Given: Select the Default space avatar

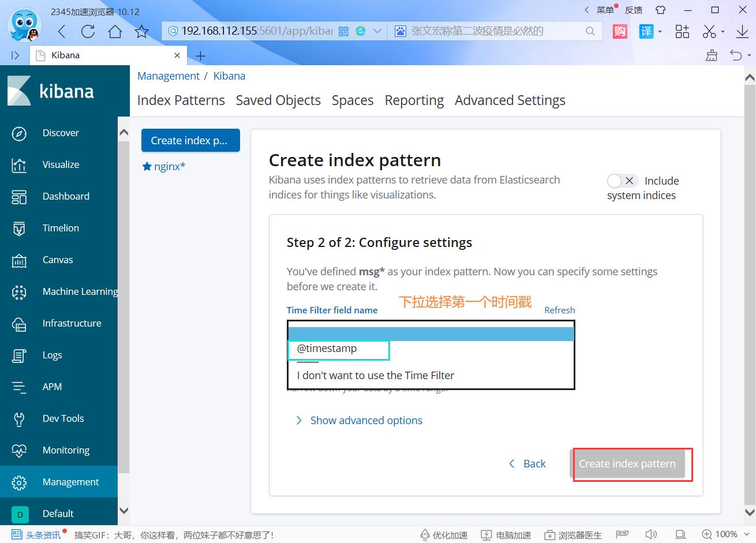Looking at the screenshot, I should [20, 514].
